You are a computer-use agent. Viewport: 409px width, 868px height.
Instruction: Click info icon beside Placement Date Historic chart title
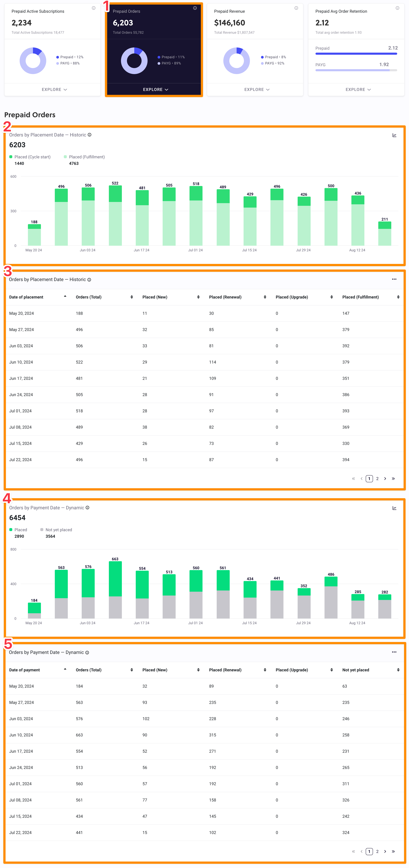click(x=90, y=135)
